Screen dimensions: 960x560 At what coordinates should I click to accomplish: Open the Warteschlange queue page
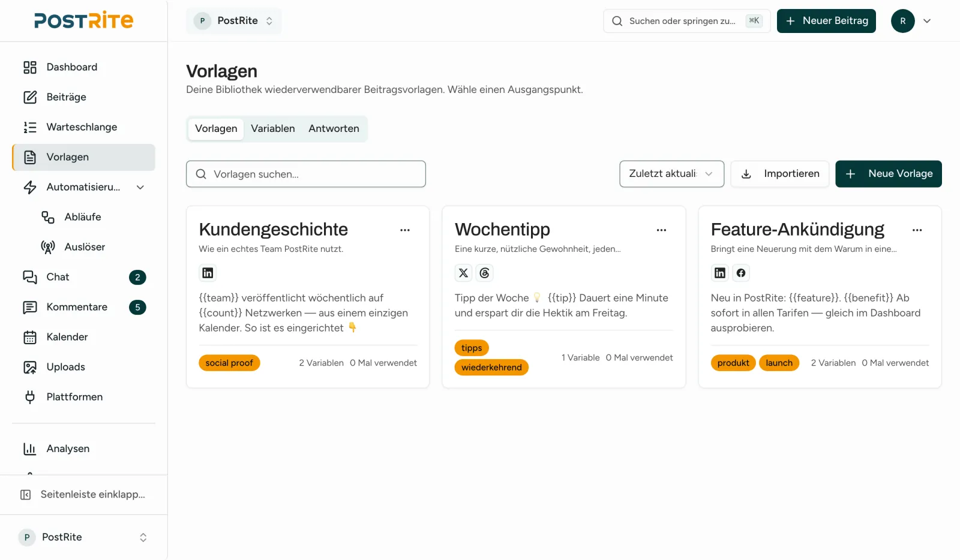(83, 127)
